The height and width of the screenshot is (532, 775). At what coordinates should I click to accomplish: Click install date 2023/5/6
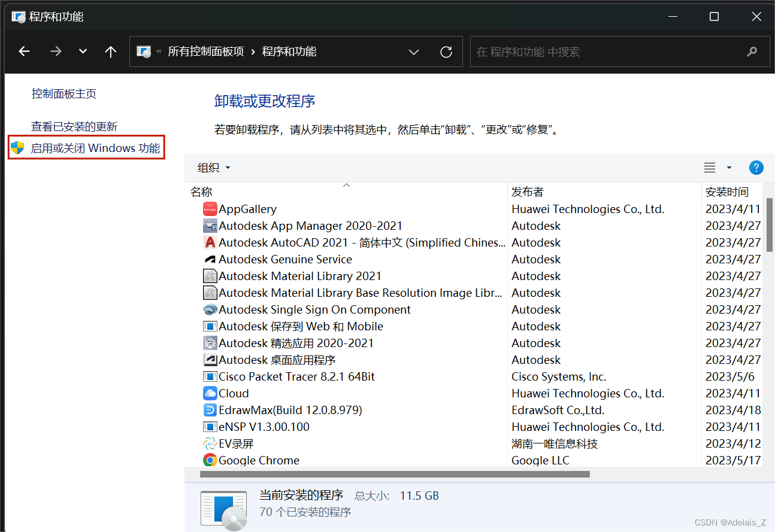[x=730, y=376]
